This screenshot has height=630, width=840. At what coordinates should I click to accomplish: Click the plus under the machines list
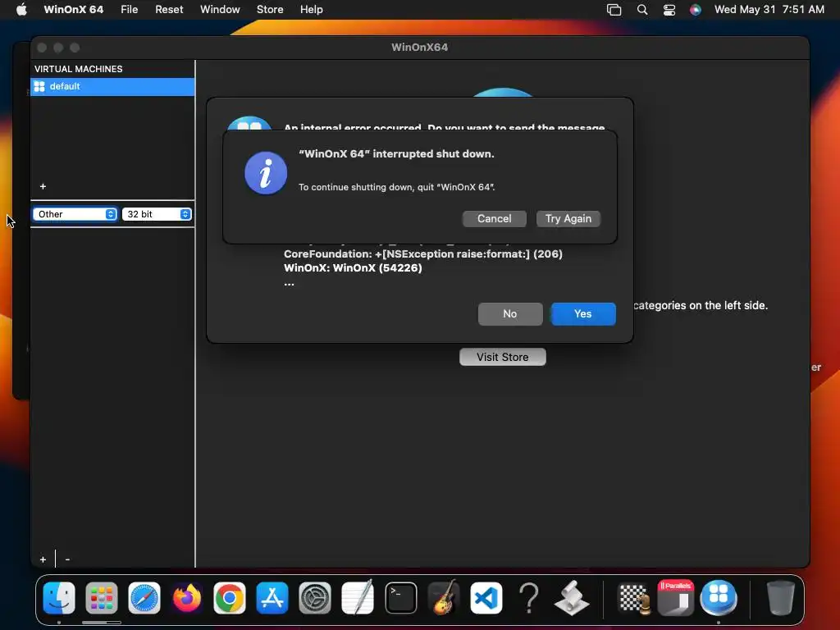coord(43,186)
